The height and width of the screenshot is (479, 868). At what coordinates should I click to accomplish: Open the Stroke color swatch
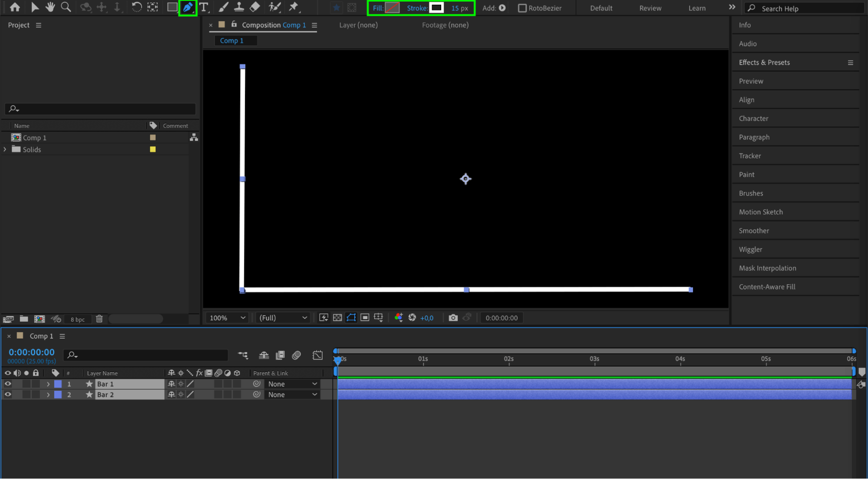[x=436, y=8]
